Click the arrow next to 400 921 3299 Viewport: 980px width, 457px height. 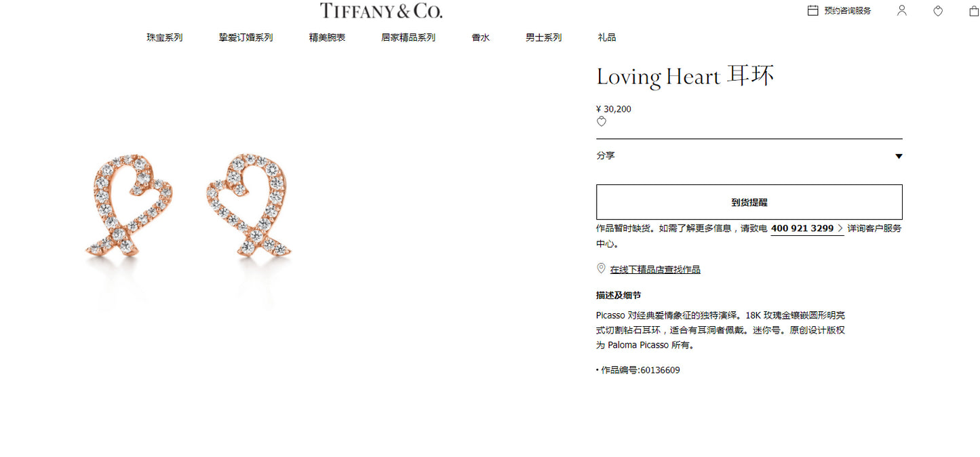click(841, 228)
